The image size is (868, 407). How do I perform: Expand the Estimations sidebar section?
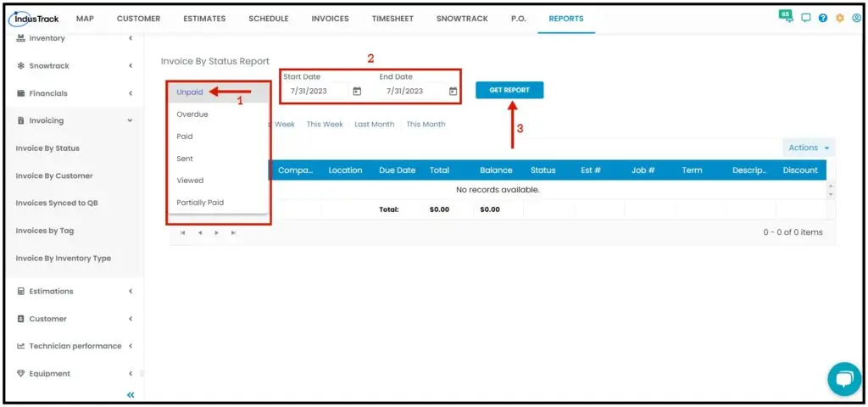(x=131, y=292)
